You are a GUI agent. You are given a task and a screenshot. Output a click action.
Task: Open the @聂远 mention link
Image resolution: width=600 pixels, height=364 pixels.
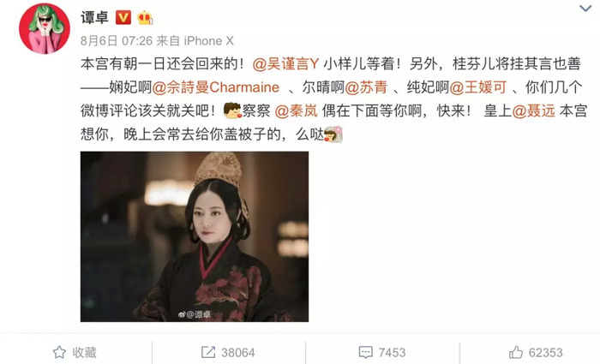click(533, 110)
